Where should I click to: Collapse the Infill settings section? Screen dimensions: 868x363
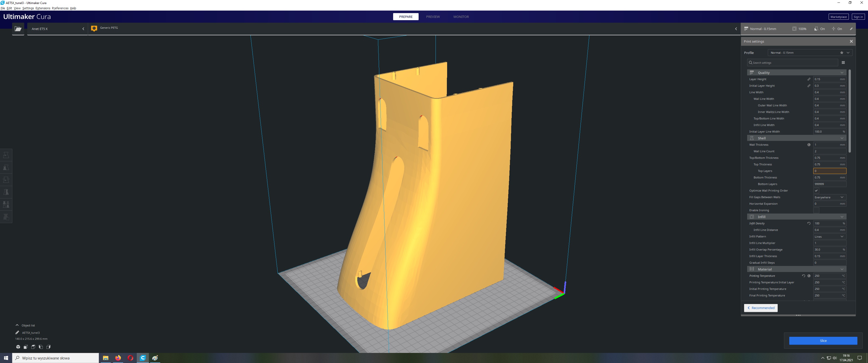click(796, 217)
